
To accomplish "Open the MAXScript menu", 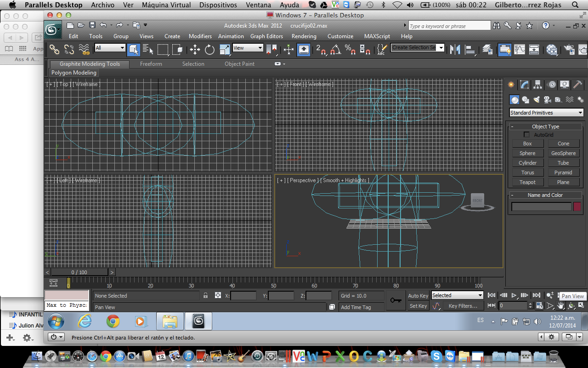I will pos(377,36).
